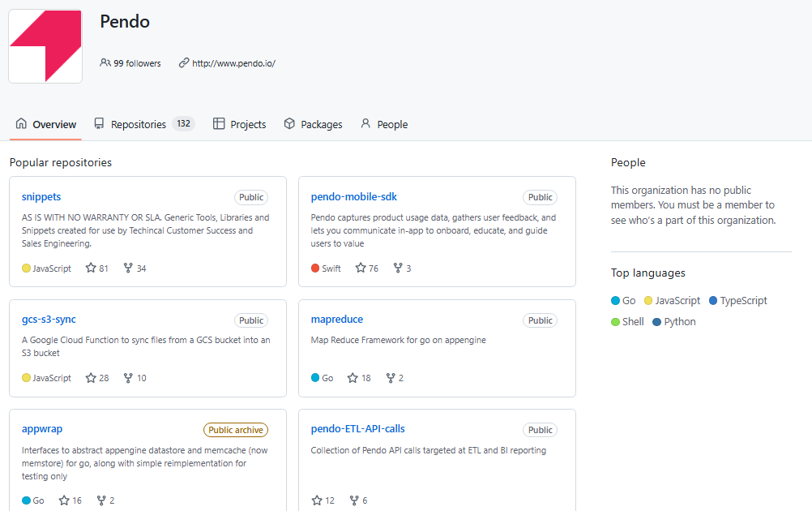Filter by Go in Top languages
Screen dimensions: 812x511
(623, 301)
